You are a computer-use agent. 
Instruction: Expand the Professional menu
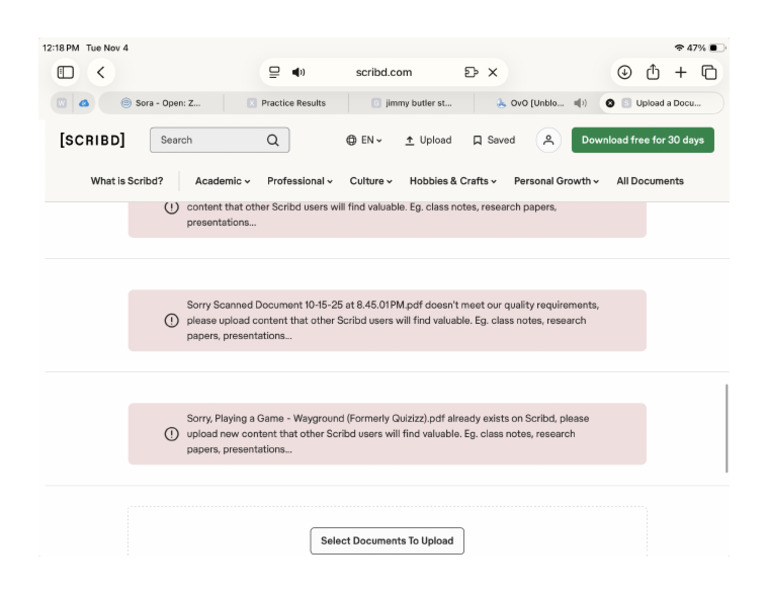click(x=300, y=181)
